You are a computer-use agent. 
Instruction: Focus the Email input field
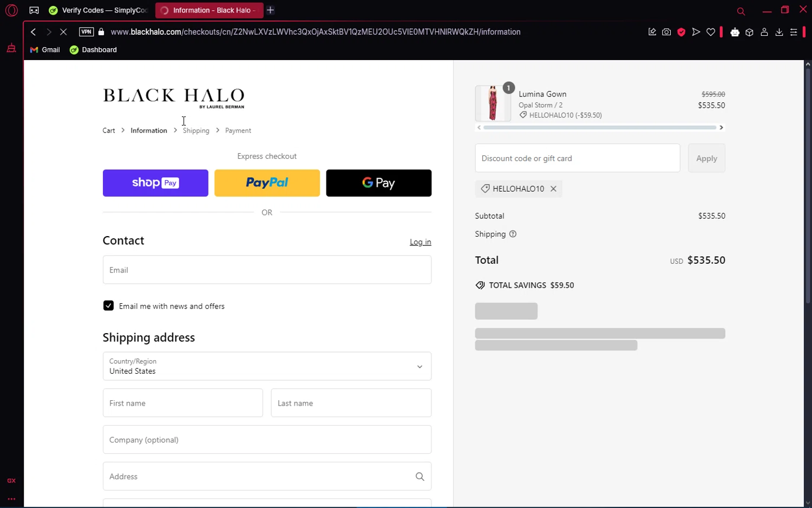click(x=267, y=270)
